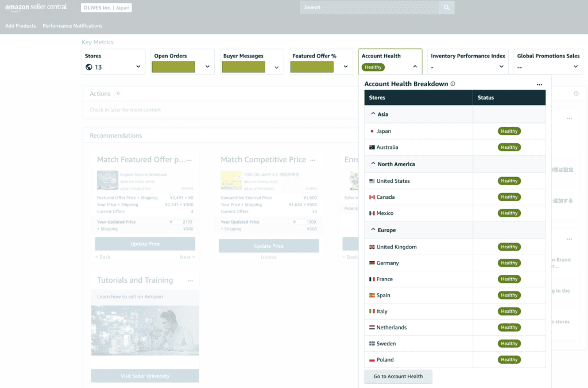Click the Healthy badge in Account Health card
Image resolution: width=588 pixels, height=388 pixels.
[373, 67]
